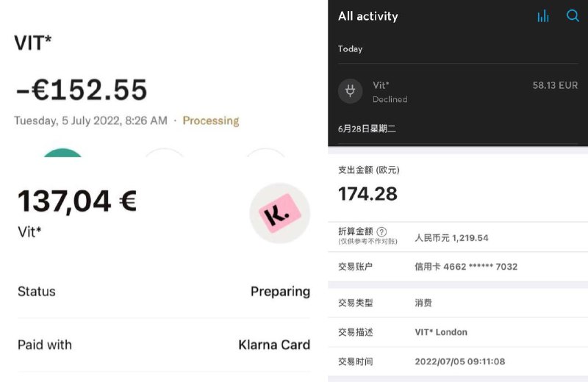Open the declined Vit* transaction
The image size is (588, 382).
456,92
